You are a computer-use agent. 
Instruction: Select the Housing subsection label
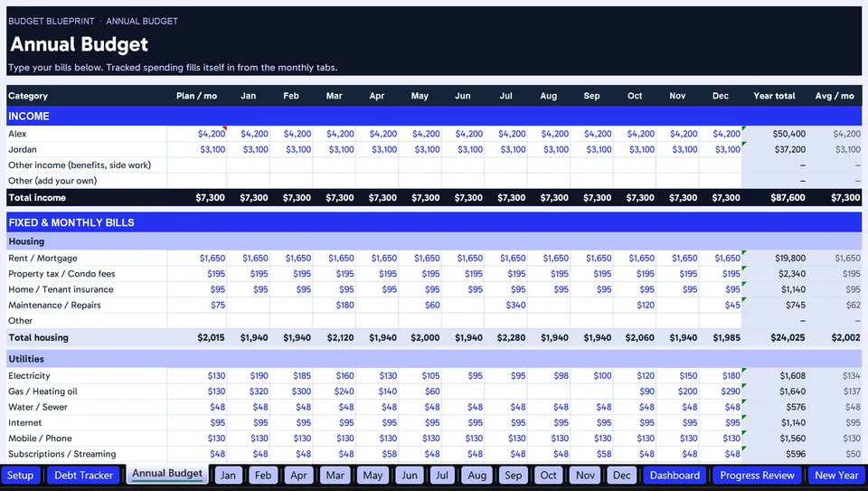[26, 241]
